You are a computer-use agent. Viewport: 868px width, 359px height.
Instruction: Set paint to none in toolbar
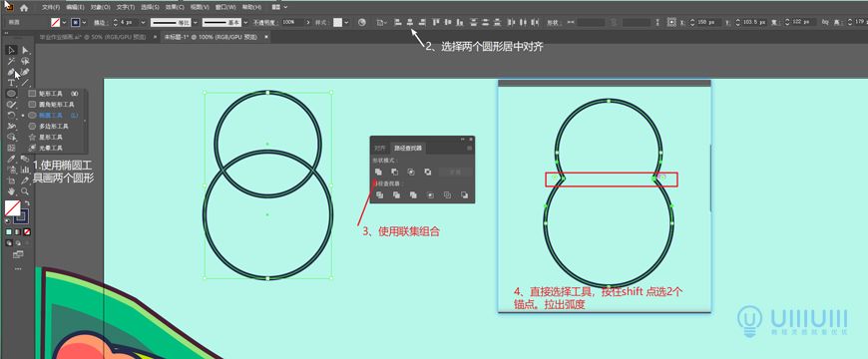click(x=27, y=231)
